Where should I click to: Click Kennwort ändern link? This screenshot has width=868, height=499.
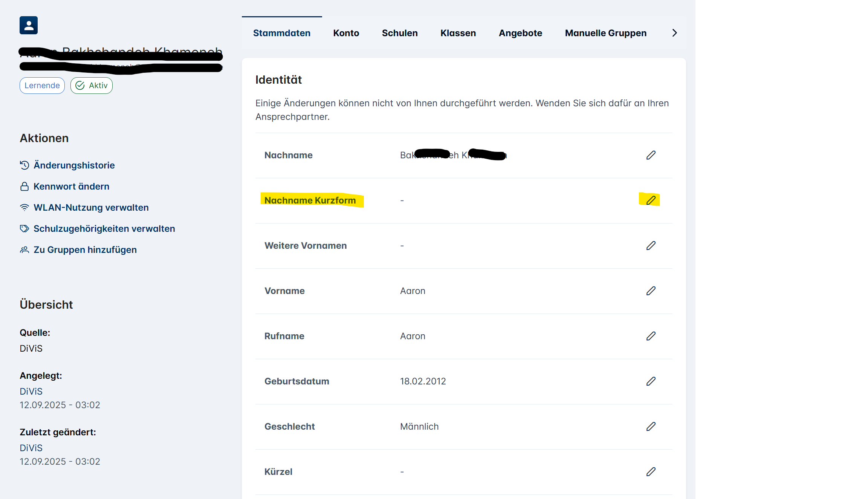tap(71, 186)
